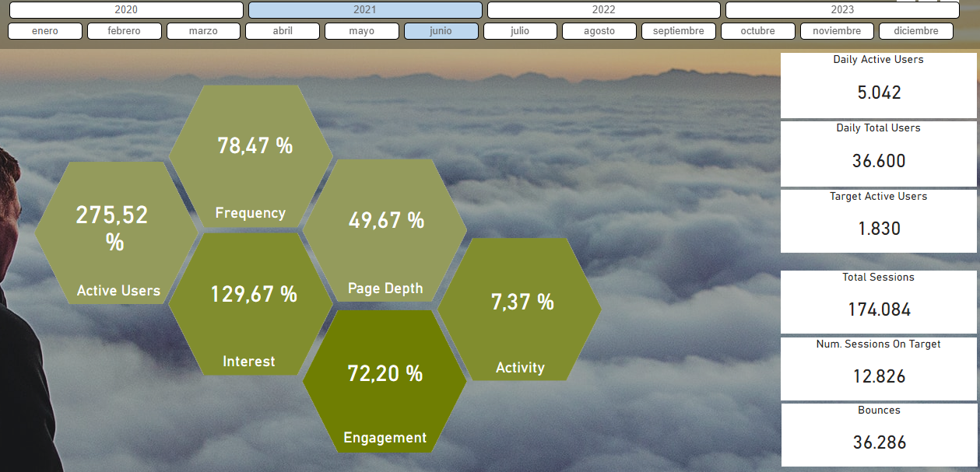Switch the month filter to abril

[x=283, y=31]
